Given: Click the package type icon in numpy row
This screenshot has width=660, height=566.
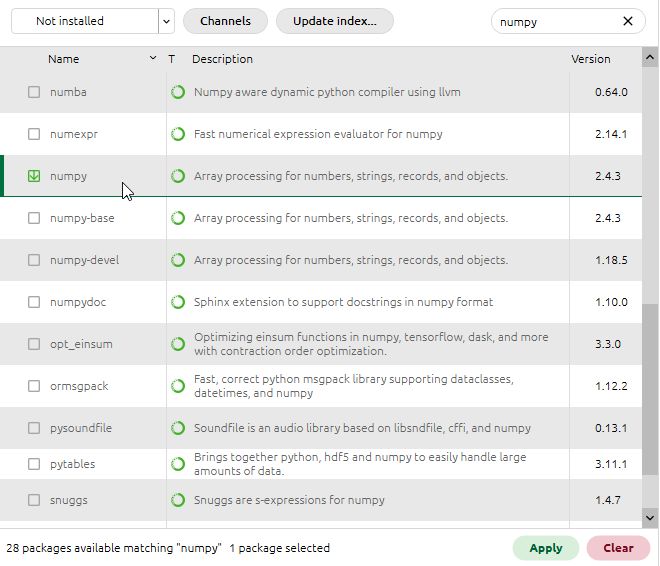Looking at the screenshot, I should pyautogui.click(x=178, y=176).
